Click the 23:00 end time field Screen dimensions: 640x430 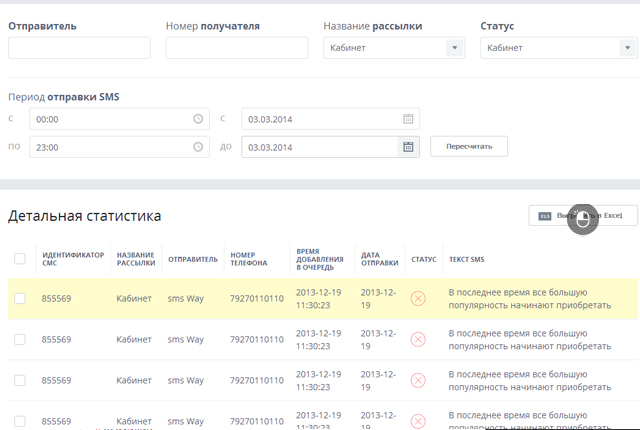[119, 147]
